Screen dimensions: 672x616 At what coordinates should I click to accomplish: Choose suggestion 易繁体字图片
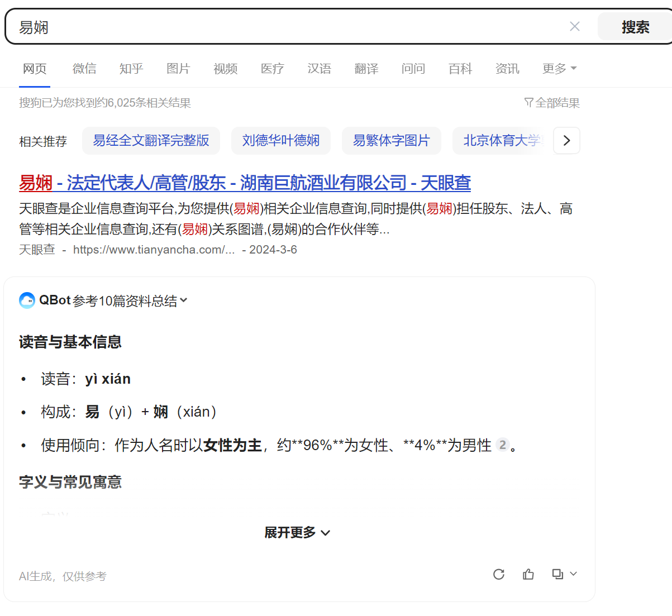point(392,141)
